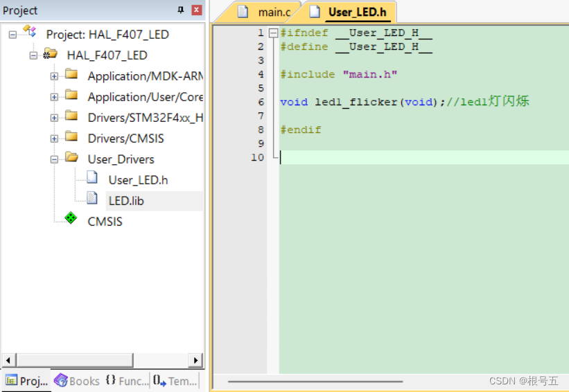Open the Tem... bottom panel tab

[175, 381]
